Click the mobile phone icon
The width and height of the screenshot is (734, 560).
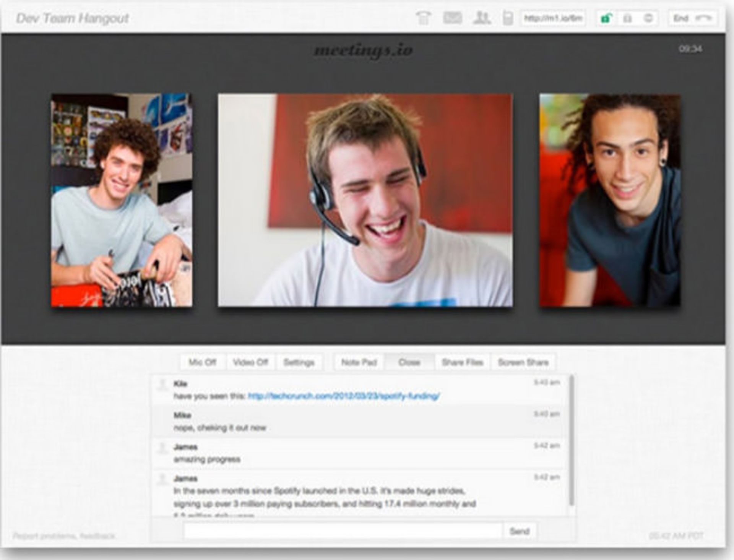click(x=507, y=18)
